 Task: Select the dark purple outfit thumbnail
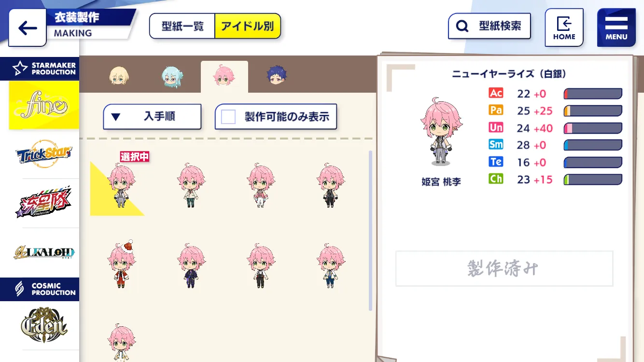[192, 266]
